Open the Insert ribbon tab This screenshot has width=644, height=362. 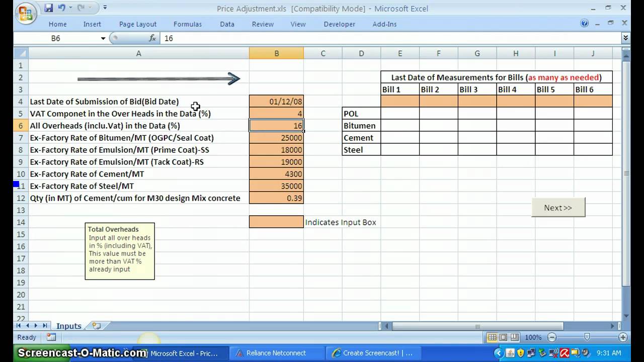click(x=92, y=24)
